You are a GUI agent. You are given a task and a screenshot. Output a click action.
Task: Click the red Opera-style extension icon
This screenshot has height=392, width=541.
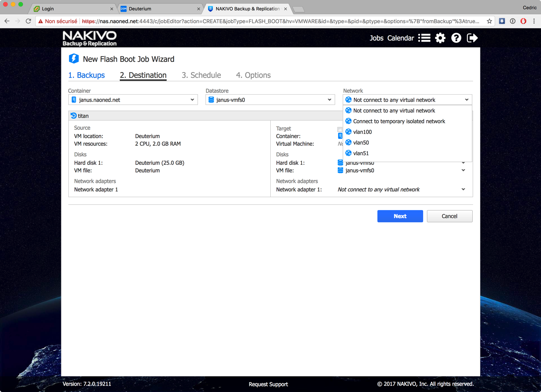tap(523, 21)
